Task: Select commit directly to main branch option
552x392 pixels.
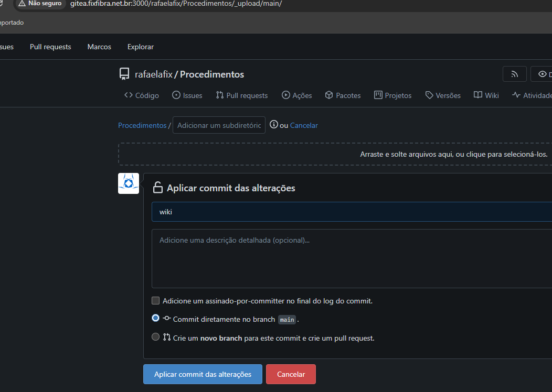Action: tap(155, 318)
